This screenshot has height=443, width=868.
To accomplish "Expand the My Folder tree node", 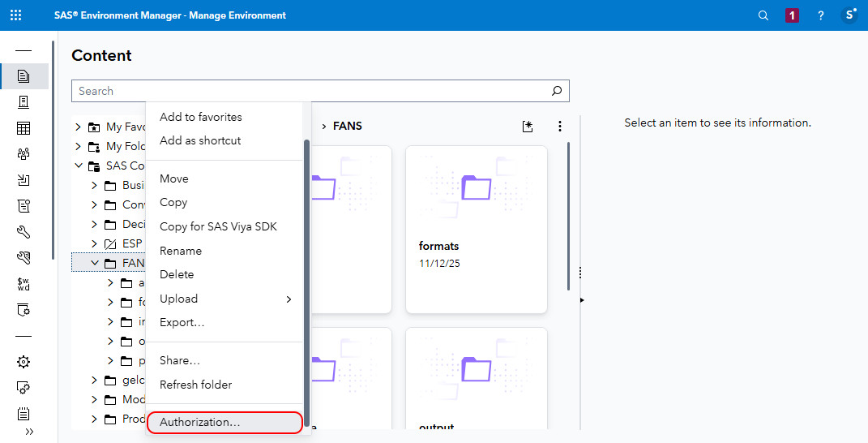I will point(78,146).
